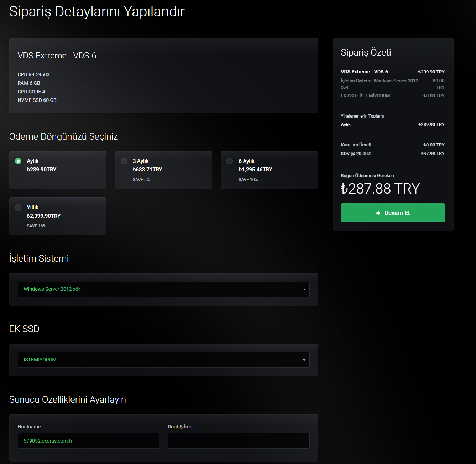The image size is (476, 464).
Task: Open the İşletim Sistemi Windows Server dropdown
Action: click(164, 289)
